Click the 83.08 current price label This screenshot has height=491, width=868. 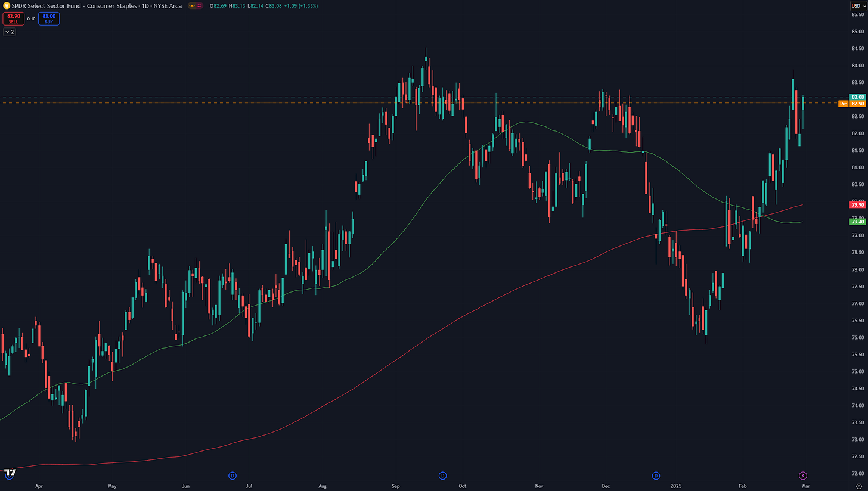tap(857, 97)
